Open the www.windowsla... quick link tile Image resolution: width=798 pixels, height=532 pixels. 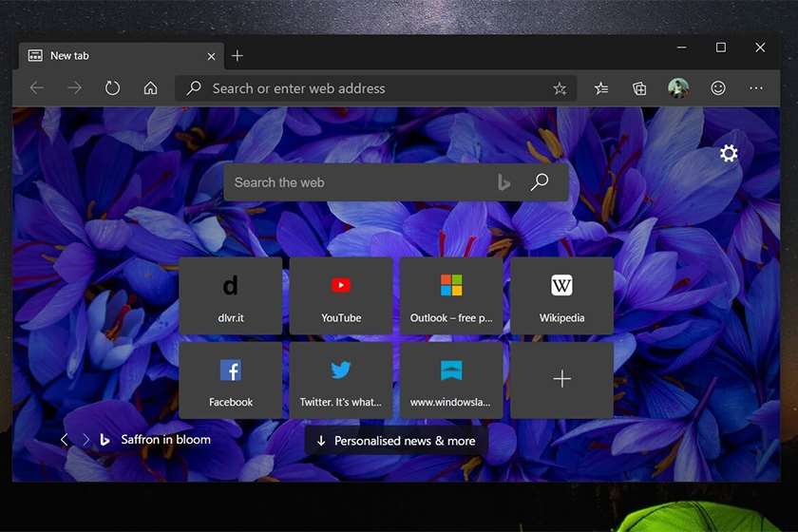(x=451, y=380)
